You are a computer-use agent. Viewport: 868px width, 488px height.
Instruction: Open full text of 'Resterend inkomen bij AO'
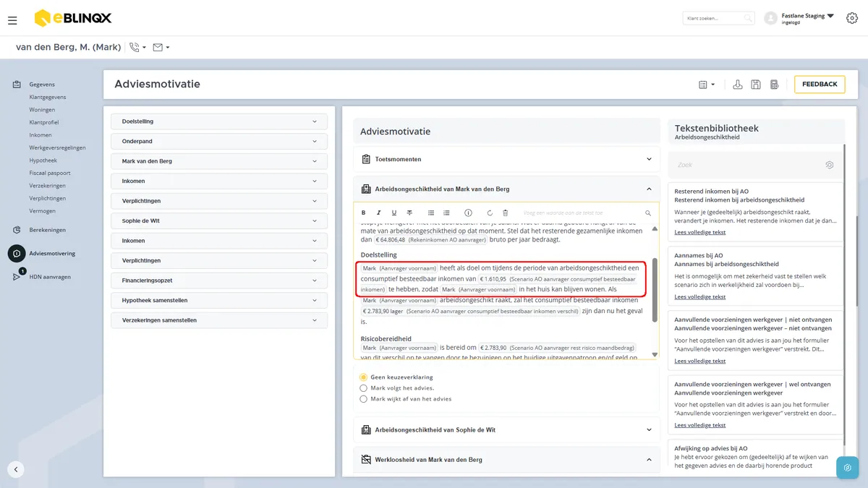(x=699, y=232)
